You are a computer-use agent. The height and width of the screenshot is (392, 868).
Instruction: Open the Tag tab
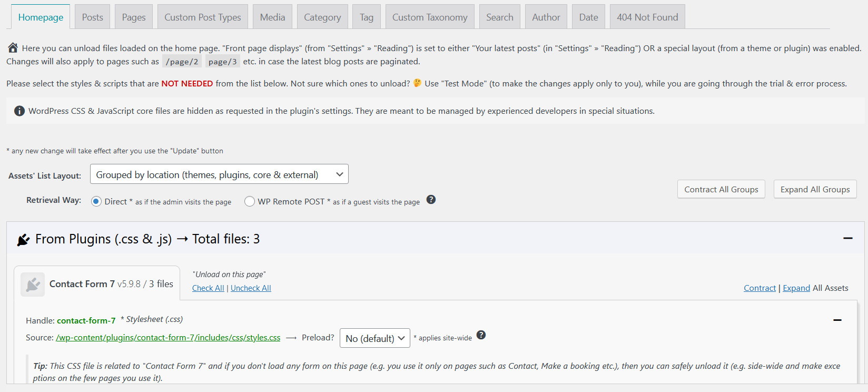(367, 17)
